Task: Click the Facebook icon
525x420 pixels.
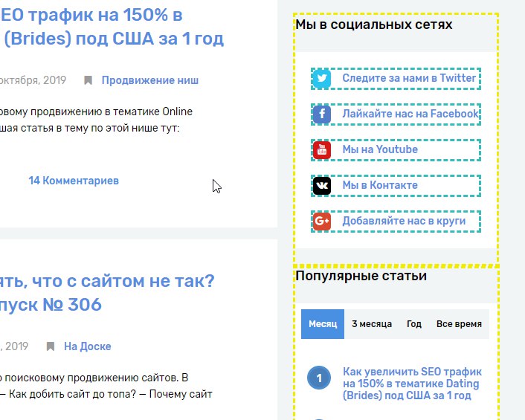Action: (x=322, y=114)
